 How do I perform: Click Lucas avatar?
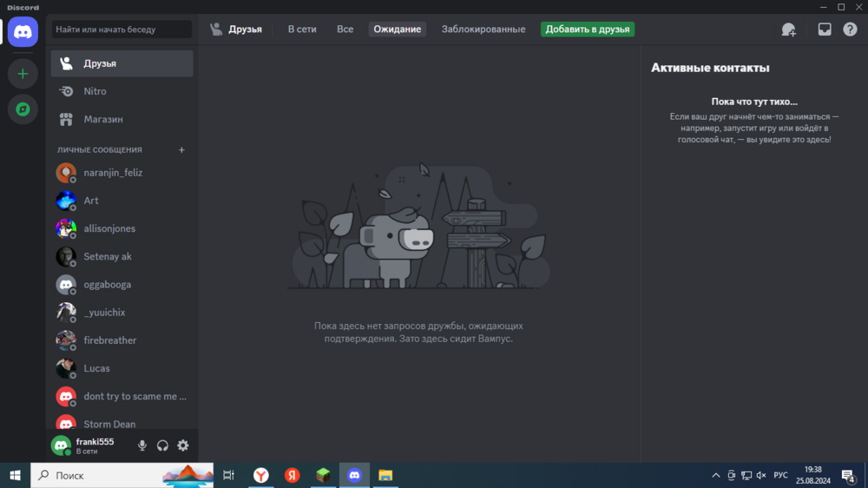66,368
